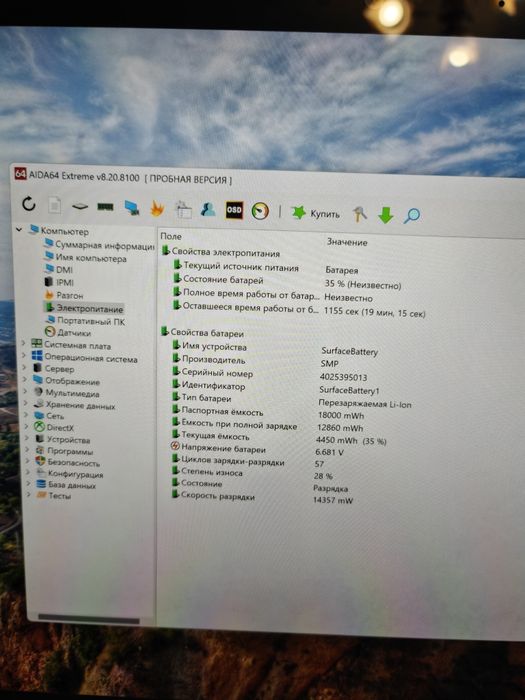This screenshot has height=700, width=525.
Task: Click the Свойства электропитания group header
Action: pos(221,253)
